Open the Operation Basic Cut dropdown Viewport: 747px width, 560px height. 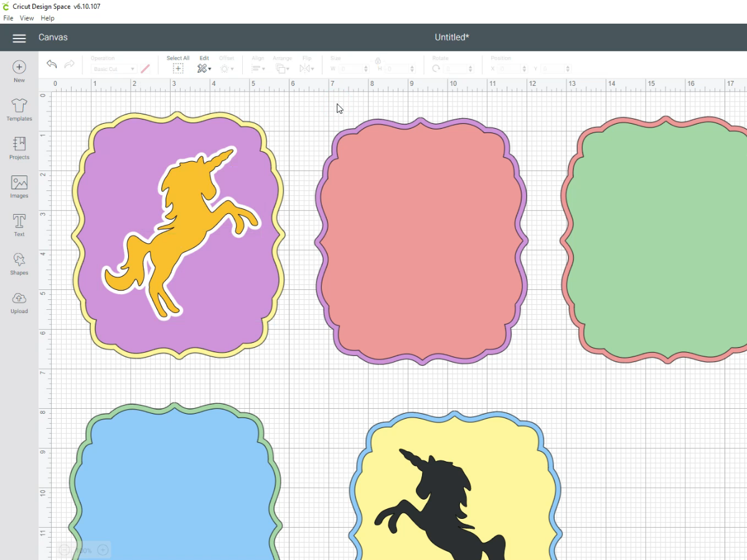(114, 69)
